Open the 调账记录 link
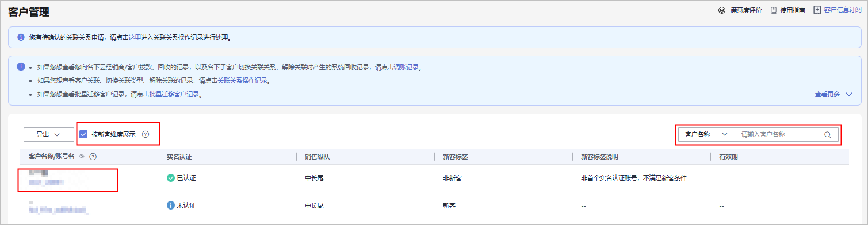868x225 pixels. [407, 67]
